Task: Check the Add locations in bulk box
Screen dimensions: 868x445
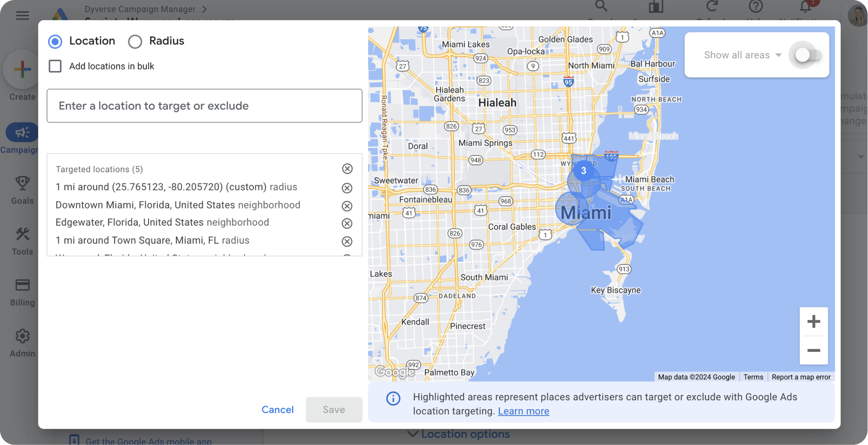Action: (x=55, y=66)
